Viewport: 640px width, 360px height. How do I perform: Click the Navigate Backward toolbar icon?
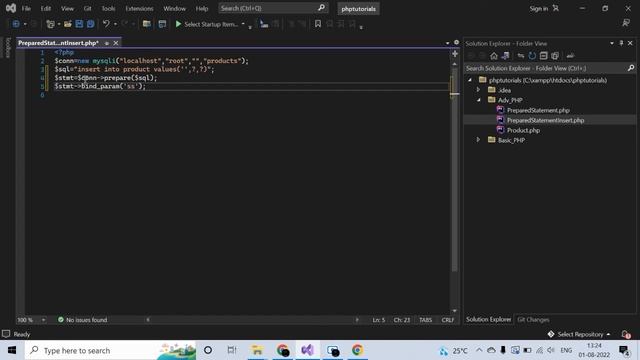(16, 24)
